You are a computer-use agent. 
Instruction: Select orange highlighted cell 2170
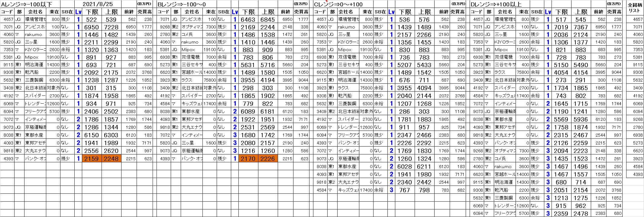click(x=248, y=158)
